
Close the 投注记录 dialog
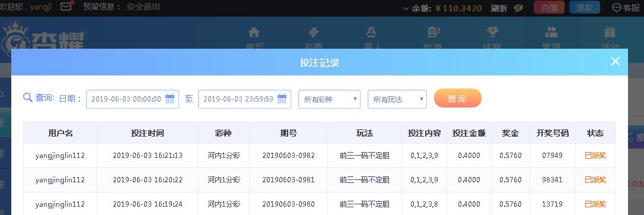[616, 62]
